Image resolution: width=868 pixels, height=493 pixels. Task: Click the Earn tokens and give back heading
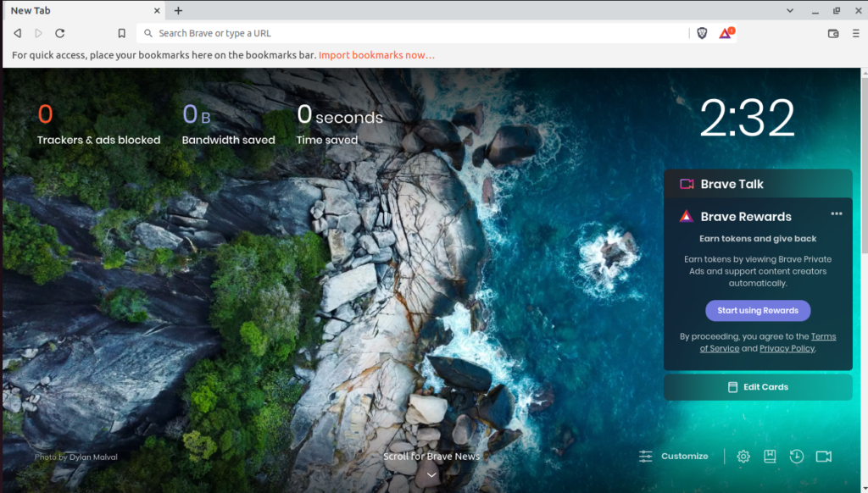[x=758, y=239]
